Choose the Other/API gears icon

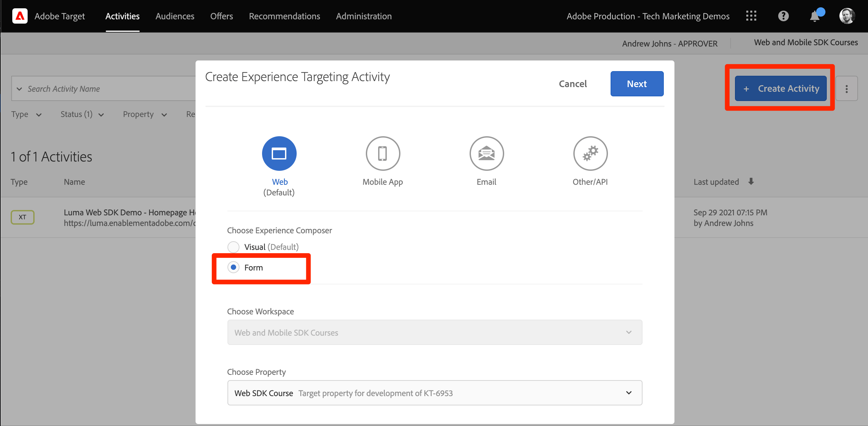coord(590,154)
